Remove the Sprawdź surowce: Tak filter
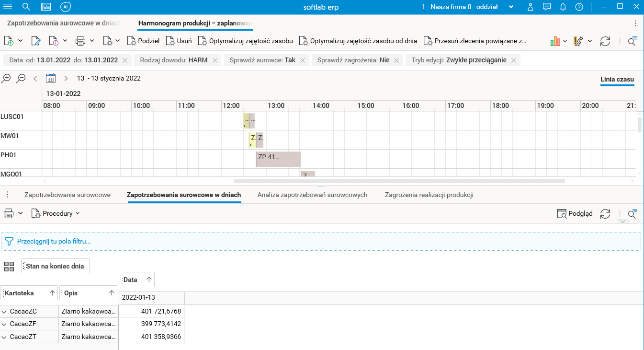Viewport: 644px width, 350px height. (x=303, y=60)
